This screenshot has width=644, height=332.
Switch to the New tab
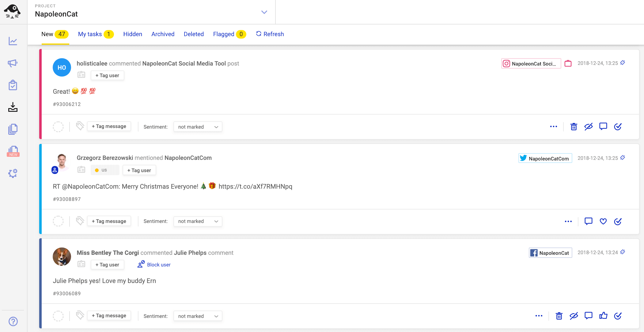point(55,34)
